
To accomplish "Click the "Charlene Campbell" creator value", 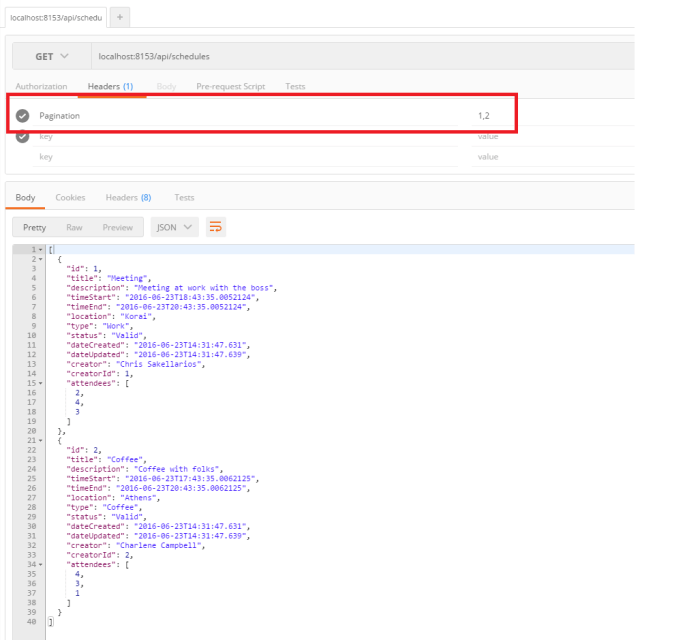I will 158,545.
